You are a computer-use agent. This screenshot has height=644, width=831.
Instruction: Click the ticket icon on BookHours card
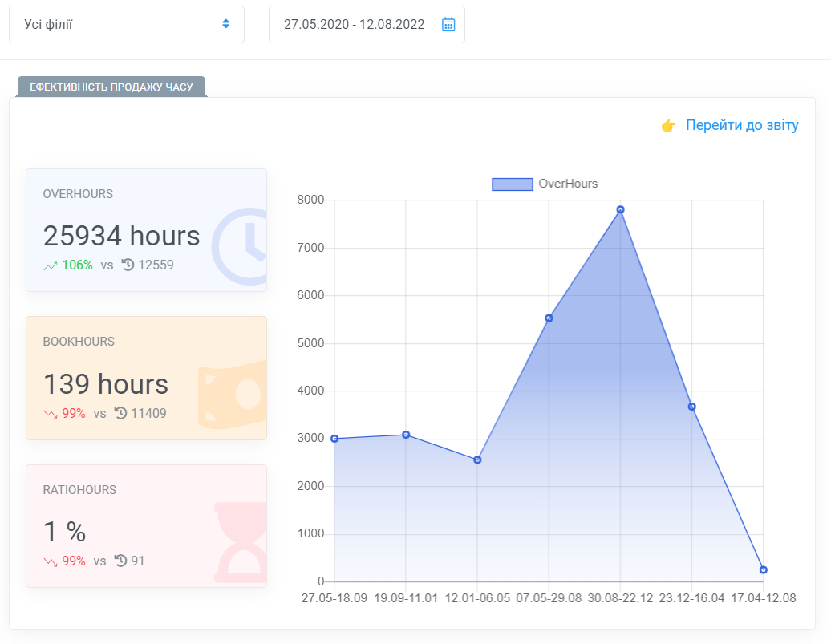(234, 394)
